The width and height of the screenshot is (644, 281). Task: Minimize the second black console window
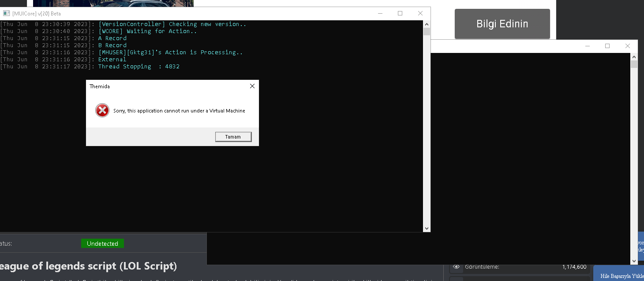click(x=588, y=46)
